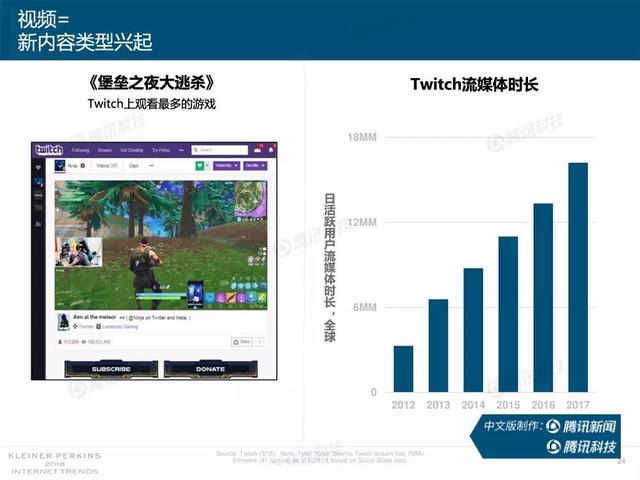The image size is (640, 480).
Task: Select Get Desktop in Twitch top navigation
Action: [131, 150]
